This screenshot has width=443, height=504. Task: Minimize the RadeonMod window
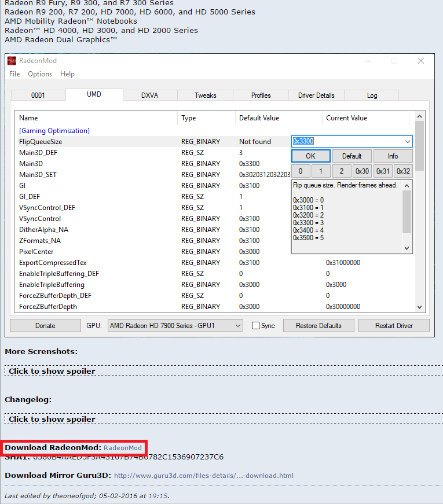[x=368, y=61]
